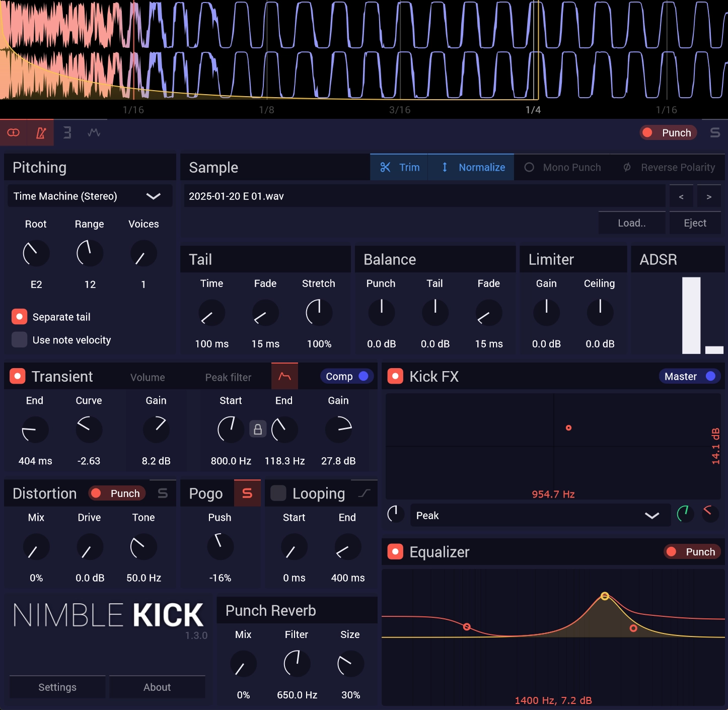The width and height of the screenshot is (728, 710).
Task: Click the Transient peak filter curve icon
Action: [285, 376]
